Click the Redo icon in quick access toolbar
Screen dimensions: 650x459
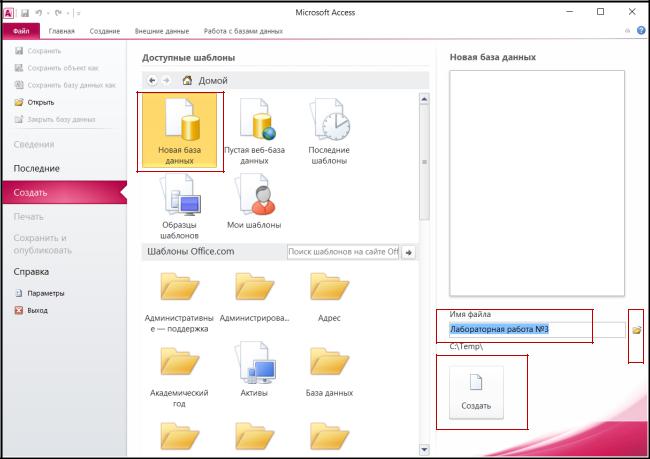pyautogui.click(x=59, y=13)
